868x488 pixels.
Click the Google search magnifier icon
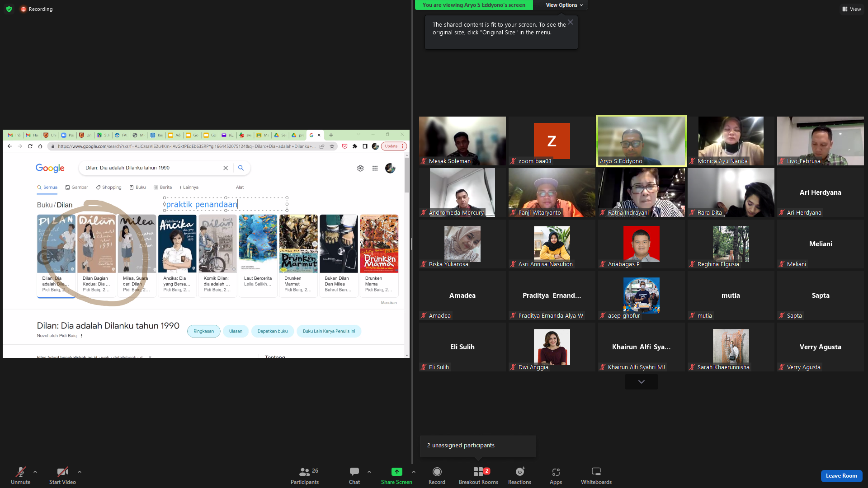(x=241, y=168)
